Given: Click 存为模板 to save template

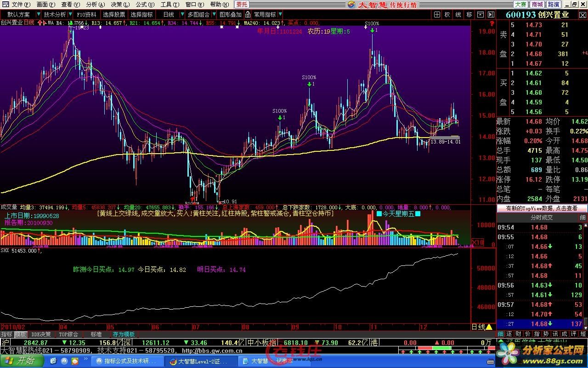Looking at the screenshot, I should pos(124,334).
